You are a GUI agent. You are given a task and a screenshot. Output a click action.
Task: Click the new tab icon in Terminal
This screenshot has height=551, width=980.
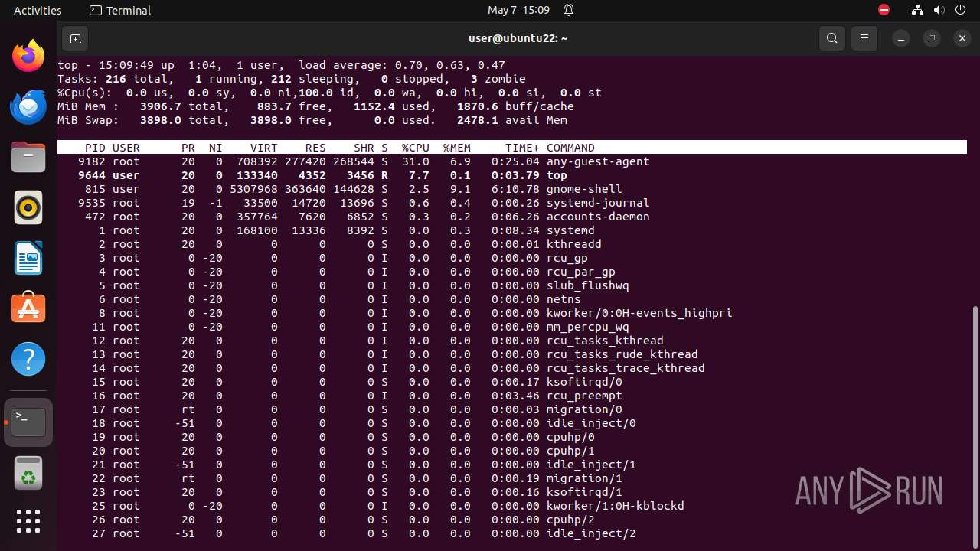[x=74, y=38]
